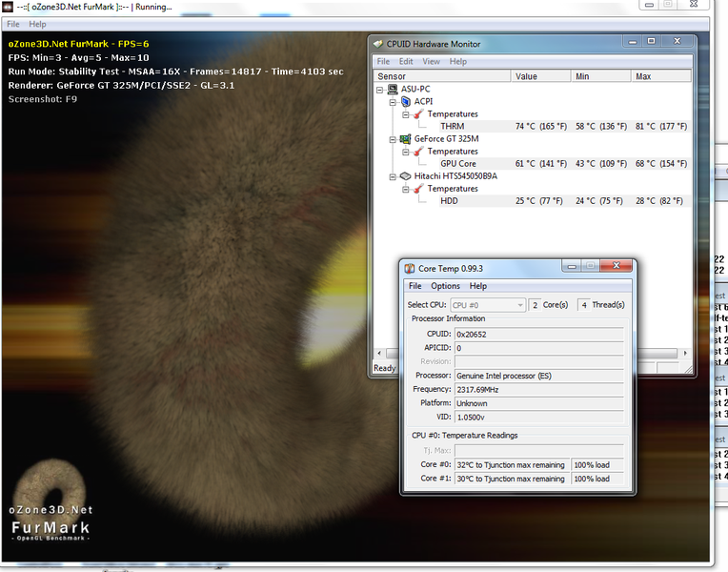The width and height of the screenshot is (728, 572).
Task: Click Core #1 100% load field
Action: tap(597, 479)
